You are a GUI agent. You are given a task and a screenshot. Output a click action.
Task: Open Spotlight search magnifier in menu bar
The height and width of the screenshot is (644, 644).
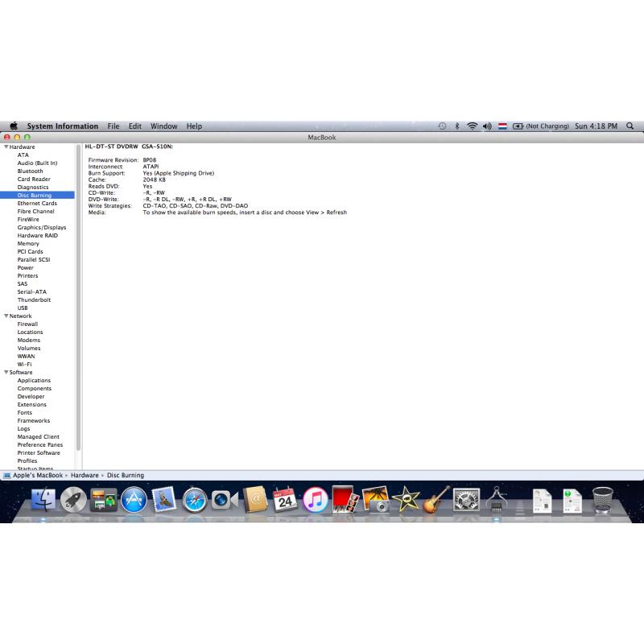coord(630,126)
